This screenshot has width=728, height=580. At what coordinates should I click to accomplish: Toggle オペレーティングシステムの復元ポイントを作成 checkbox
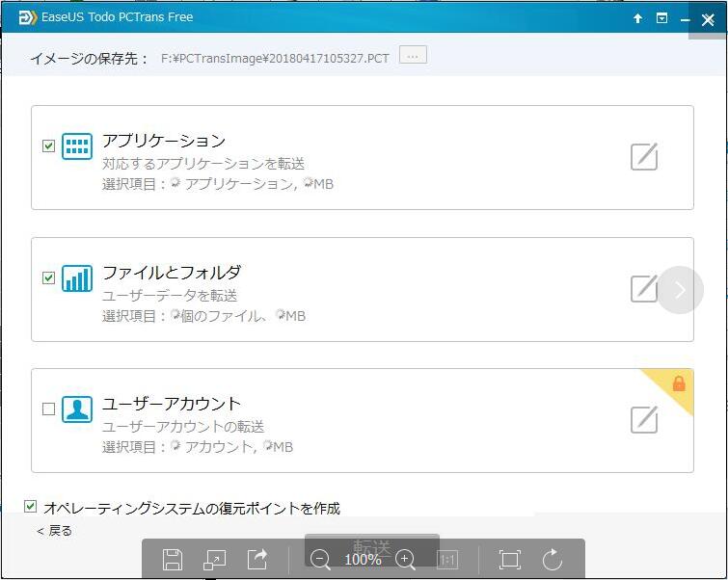pyautogui.click(x=30, y=506)
